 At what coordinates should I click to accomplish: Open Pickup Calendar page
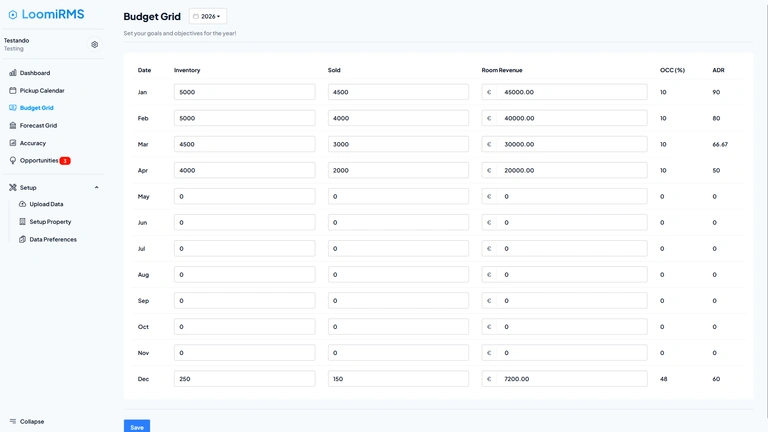click(42, 91)
